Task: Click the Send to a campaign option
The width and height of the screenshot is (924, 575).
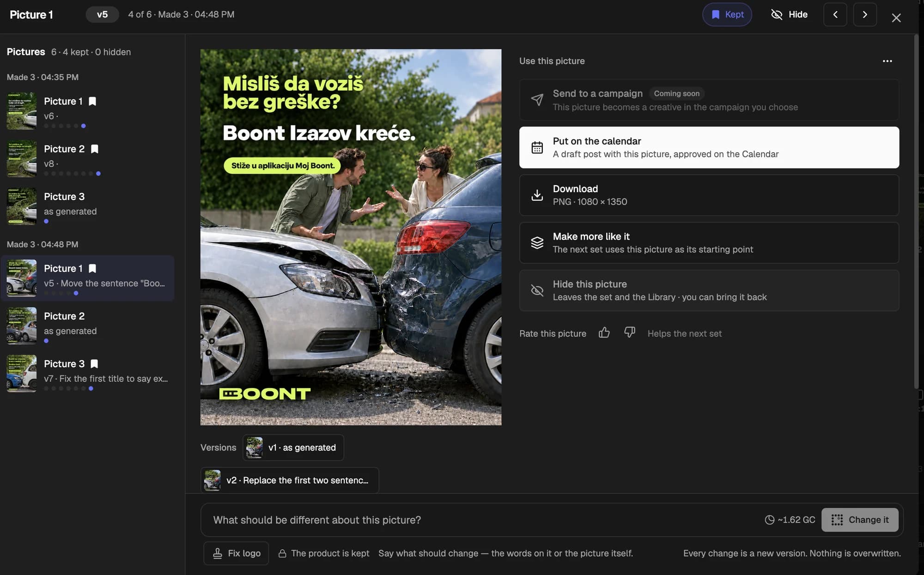Action: [709, 100]
